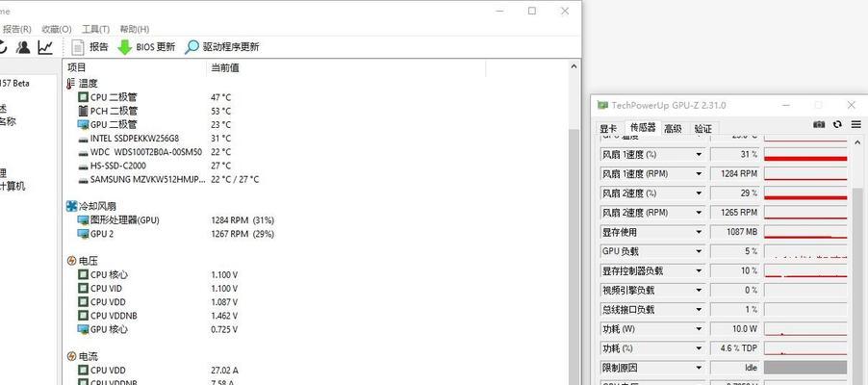The image size is (868, 385).
Task: Open the 风扇 2速度 (%) dropdown arrow
Action: (x=699, y=193)
